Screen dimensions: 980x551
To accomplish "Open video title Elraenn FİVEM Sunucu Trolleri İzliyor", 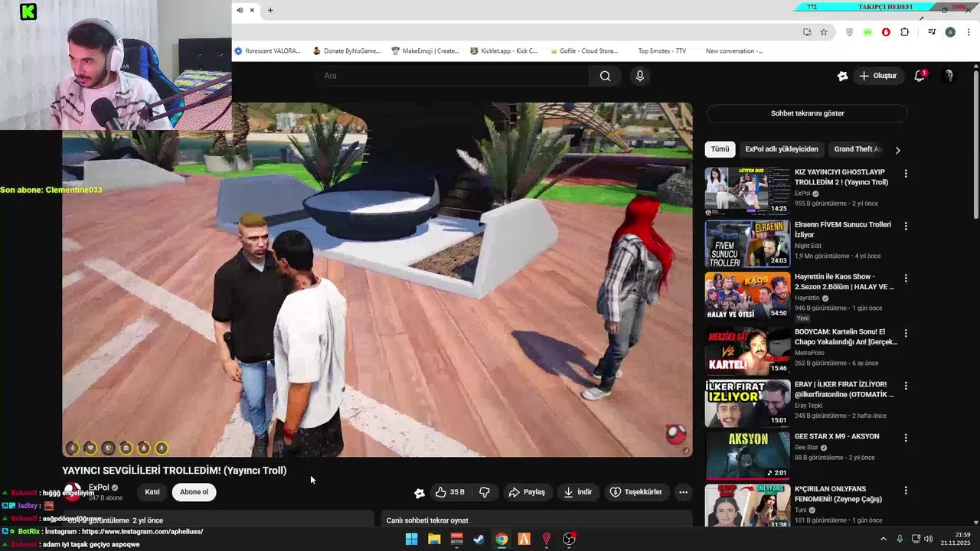I will click(x=843, y=230).
